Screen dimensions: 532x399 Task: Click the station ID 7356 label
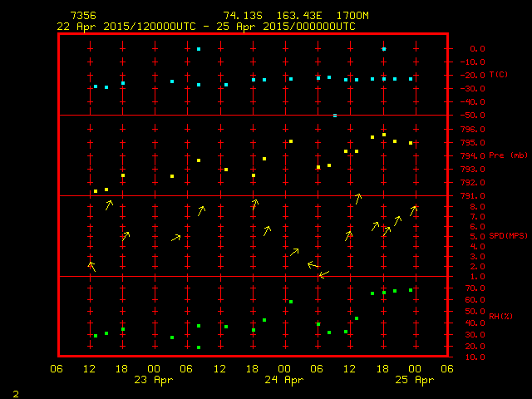click(84, 16)
